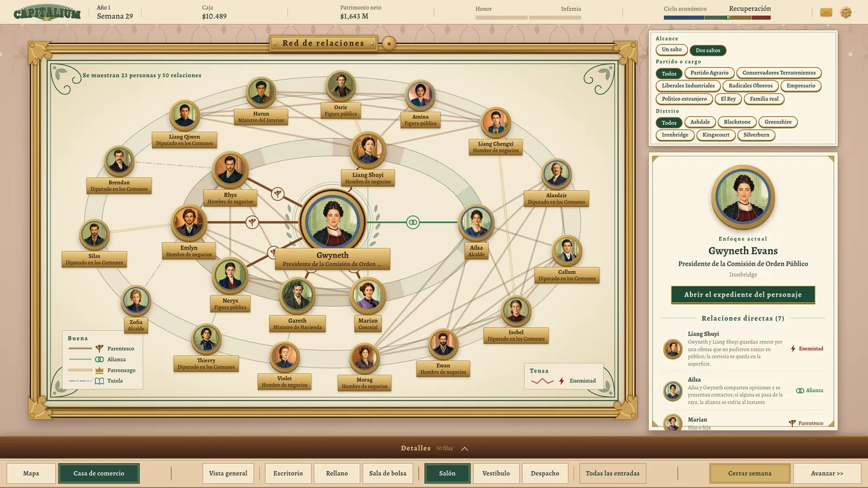Screen dimensions: 868x488
Task: Filter district to Ironbridge
Action: tap(675, 135)
